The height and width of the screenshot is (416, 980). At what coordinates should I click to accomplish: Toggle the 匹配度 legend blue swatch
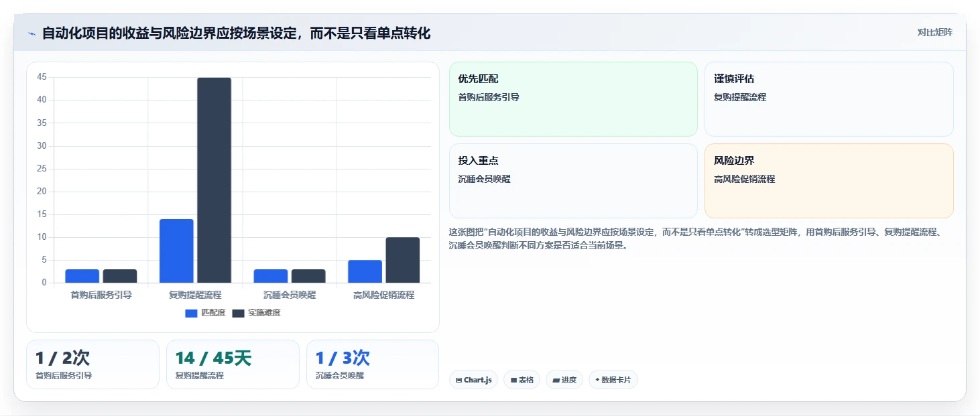click(x=191, y=313)
